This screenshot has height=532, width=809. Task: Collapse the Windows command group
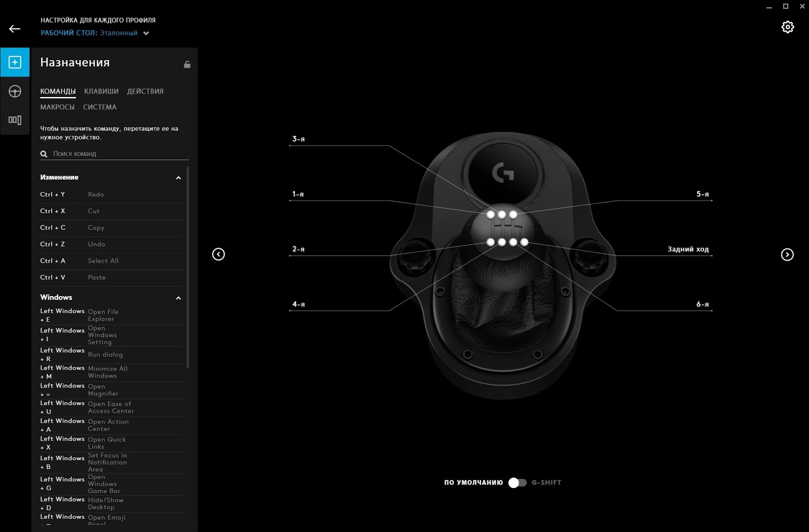click(x=178, y=298)
